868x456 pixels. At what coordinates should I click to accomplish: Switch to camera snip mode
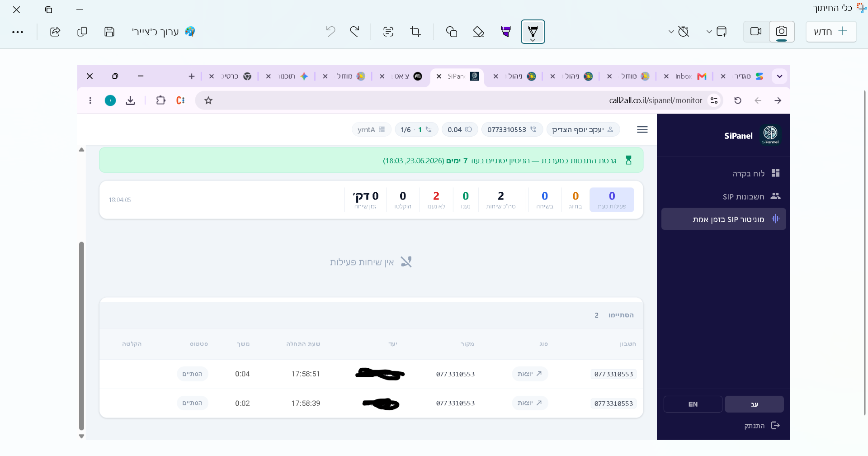pyautogui.click(x=781, y=32)
